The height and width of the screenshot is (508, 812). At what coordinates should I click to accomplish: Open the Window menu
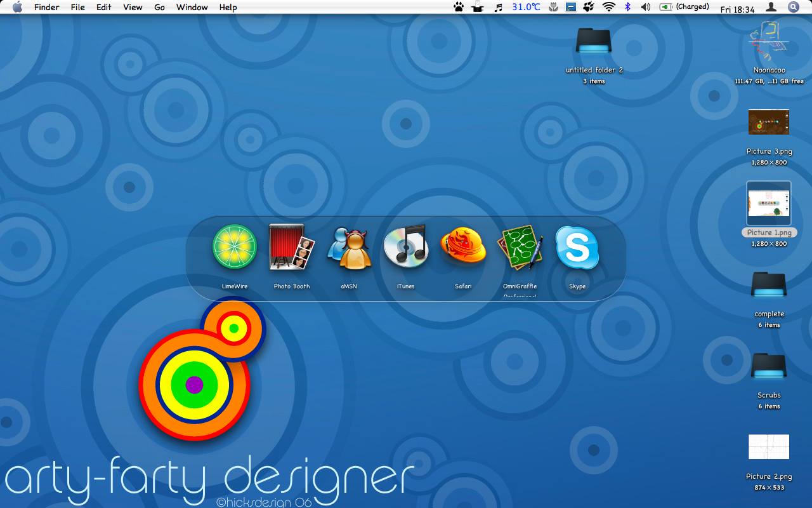(x=192, y=7)
